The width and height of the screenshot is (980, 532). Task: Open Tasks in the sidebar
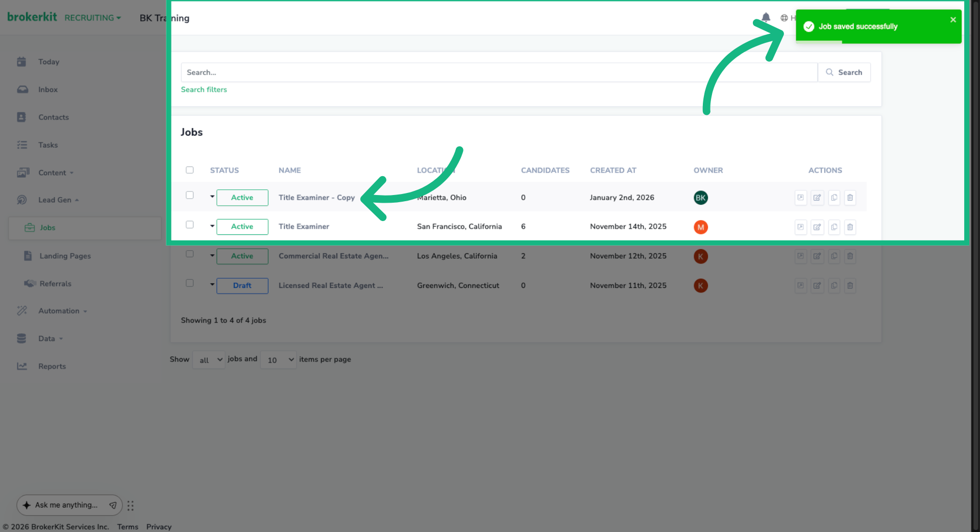(47, 145)
